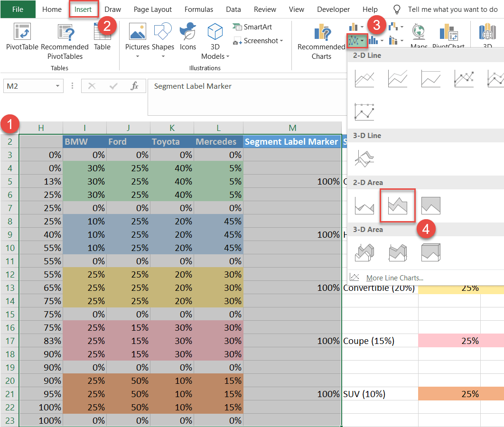The height and width of the screenshot is (427, 504).
Task: Click the formula bar showing Segment Label Marker
Action: coord(248,97)
